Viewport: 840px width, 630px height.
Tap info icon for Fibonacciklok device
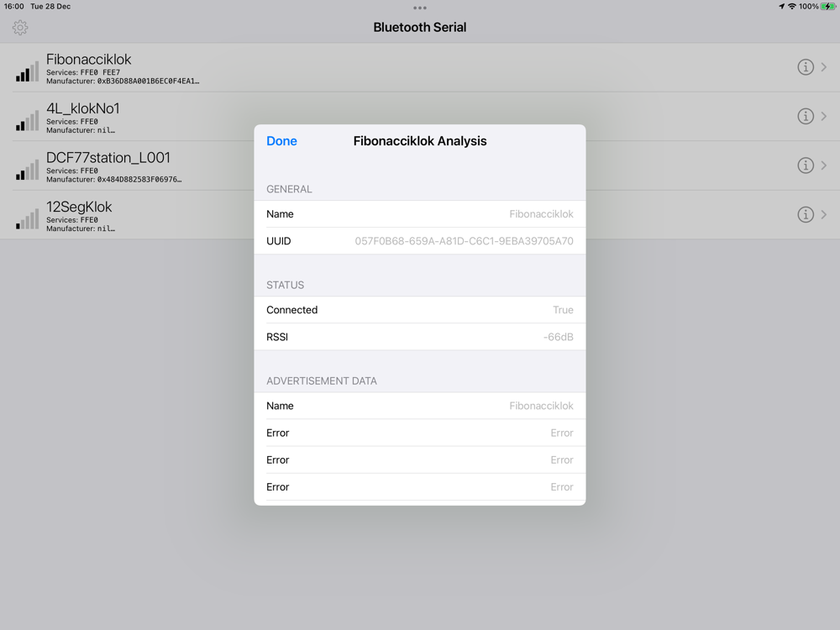806,67
